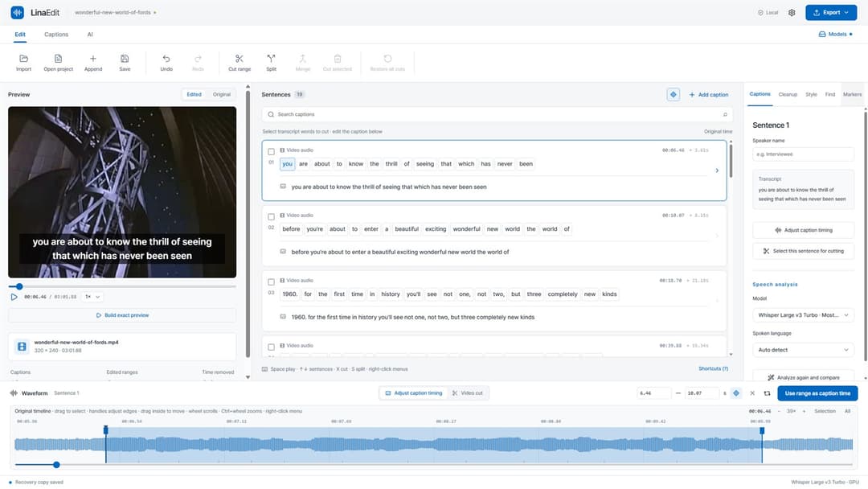Click Restore all cuts icon
Image resolution: width=868 pixels, height=489 pixels.
[387, 59]
